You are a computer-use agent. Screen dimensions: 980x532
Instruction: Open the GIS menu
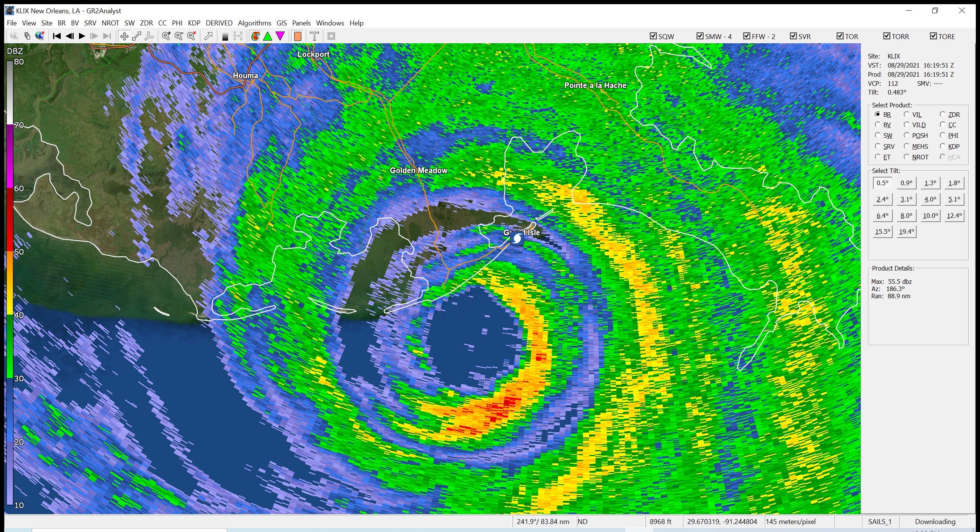coord(282,23)
